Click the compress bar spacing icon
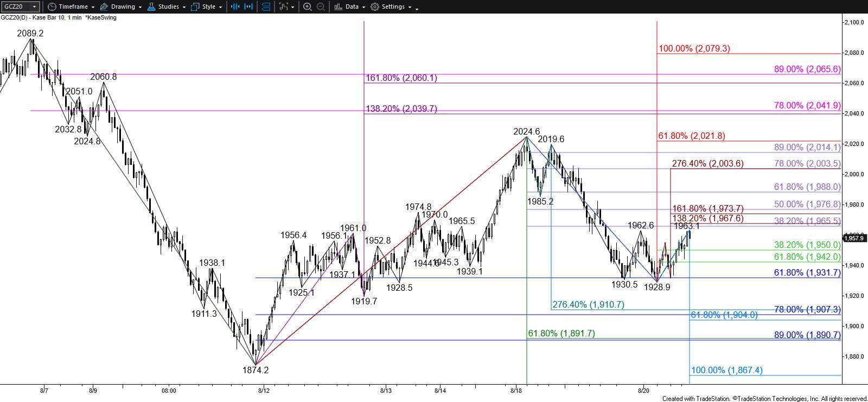This screenshot has width=868, height=402. pos(235,7)
